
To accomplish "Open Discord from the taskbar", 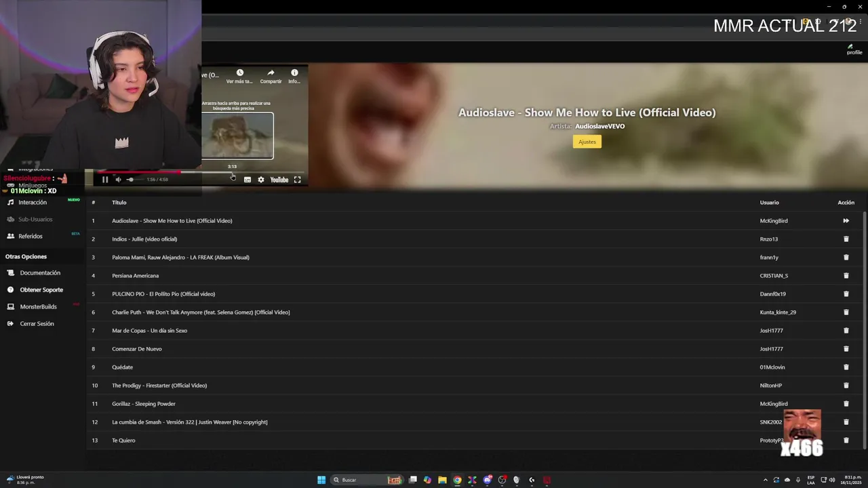I will 487,480.
